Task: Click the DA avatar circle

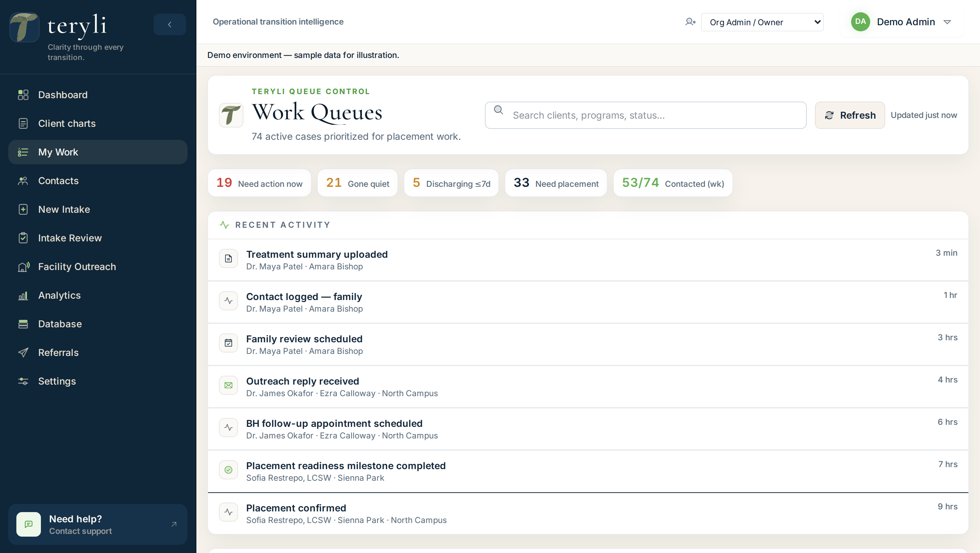Action: click(x=860, y=22)
